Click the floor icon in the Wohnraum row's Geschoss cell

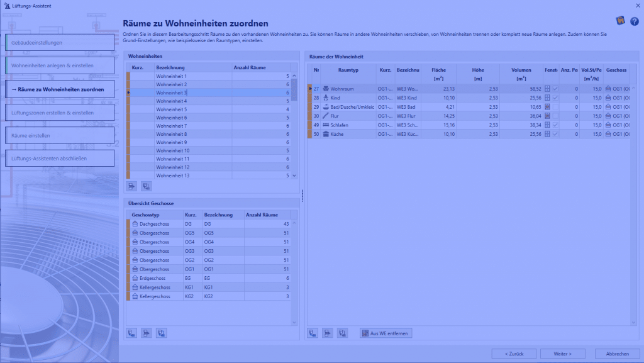tap(608, 89)
